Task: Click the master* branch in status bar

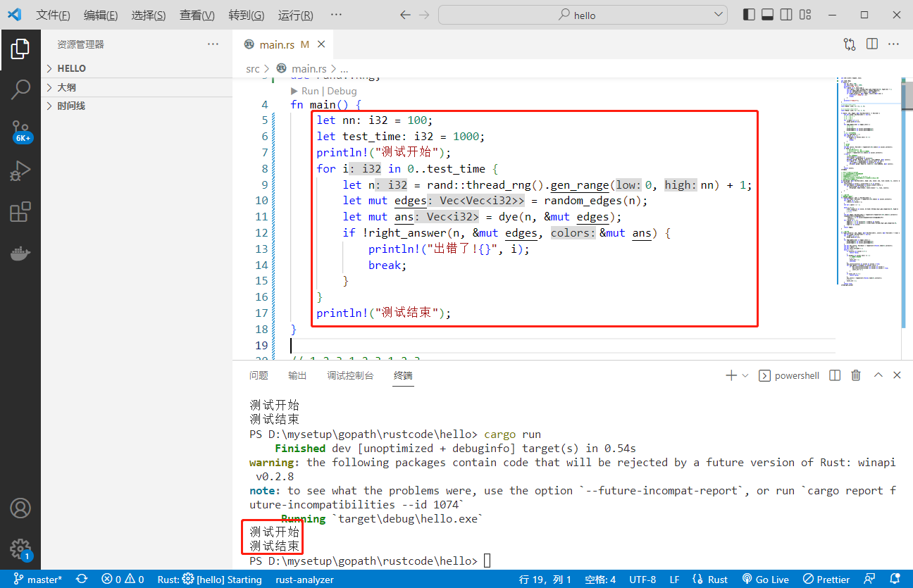Action: point(37,579)
